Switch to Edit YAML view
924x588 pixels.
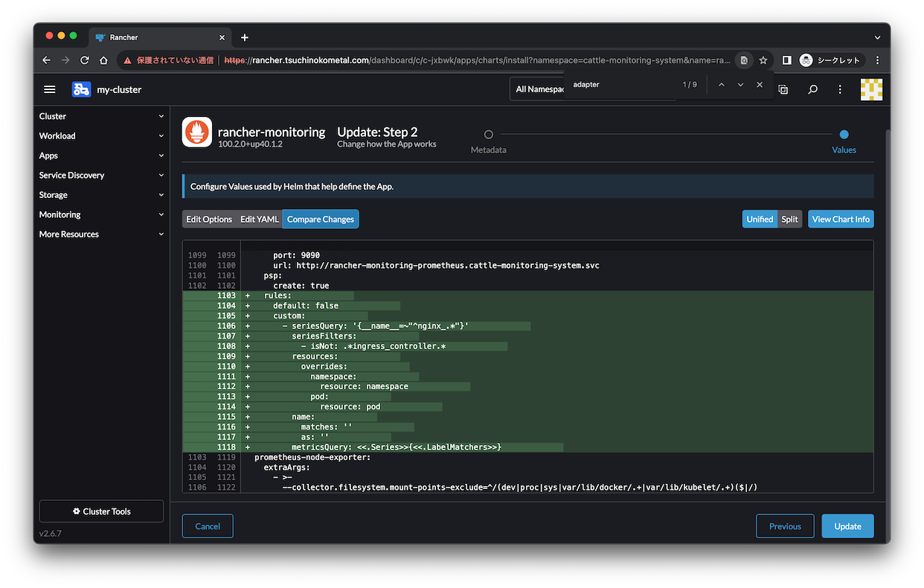coord(259,219)
